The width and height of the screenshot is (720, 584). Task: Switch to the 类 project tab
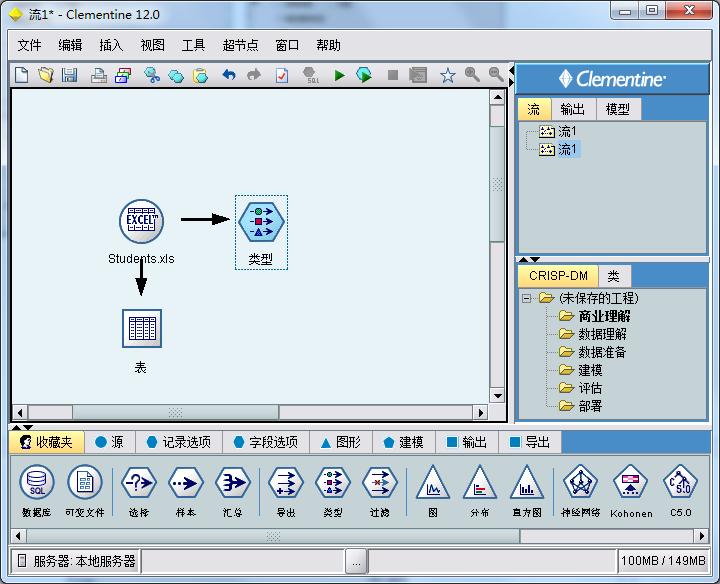click(614, 276)
